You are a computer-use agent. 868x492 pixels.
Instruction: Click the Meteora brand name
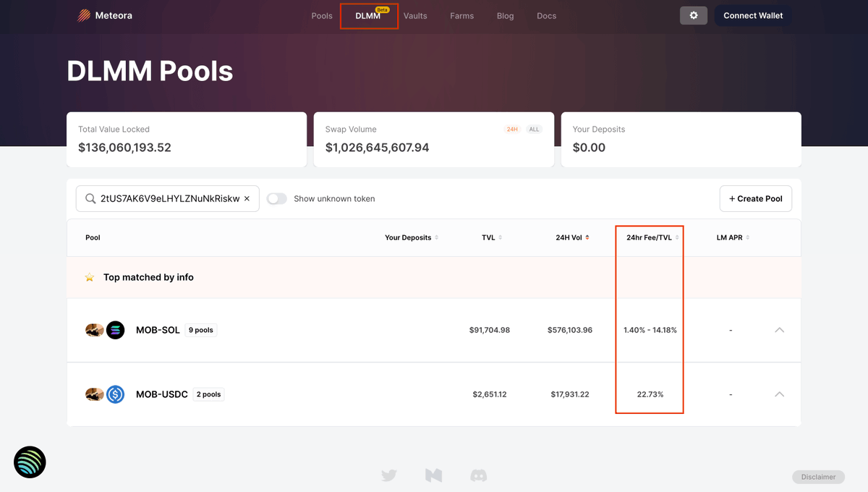114,15
